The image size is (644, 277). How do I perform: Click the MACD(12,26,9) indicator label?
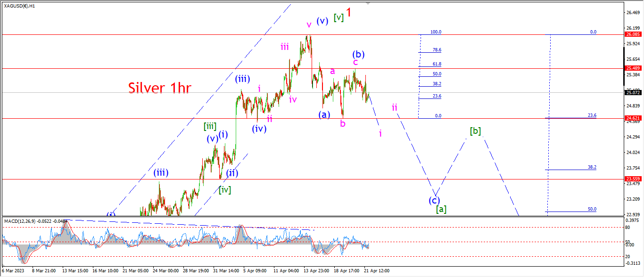pos(36,220)
